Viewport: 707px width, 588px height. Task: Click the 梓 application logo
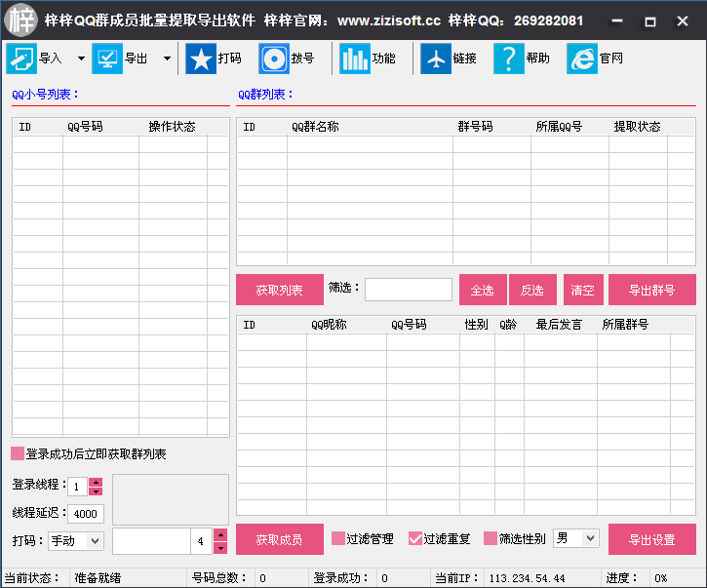pyautogui.click(x=20, y=20)
